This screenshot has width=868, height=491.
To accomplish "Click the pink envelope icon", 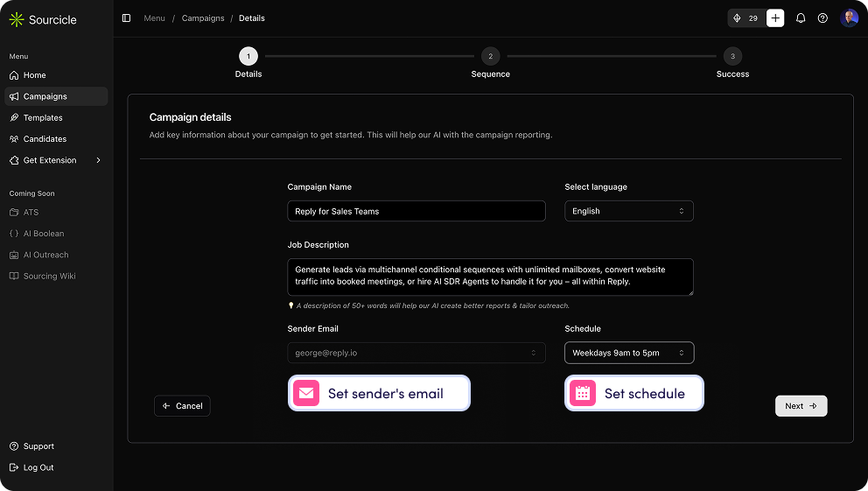I will click(306, 393).
